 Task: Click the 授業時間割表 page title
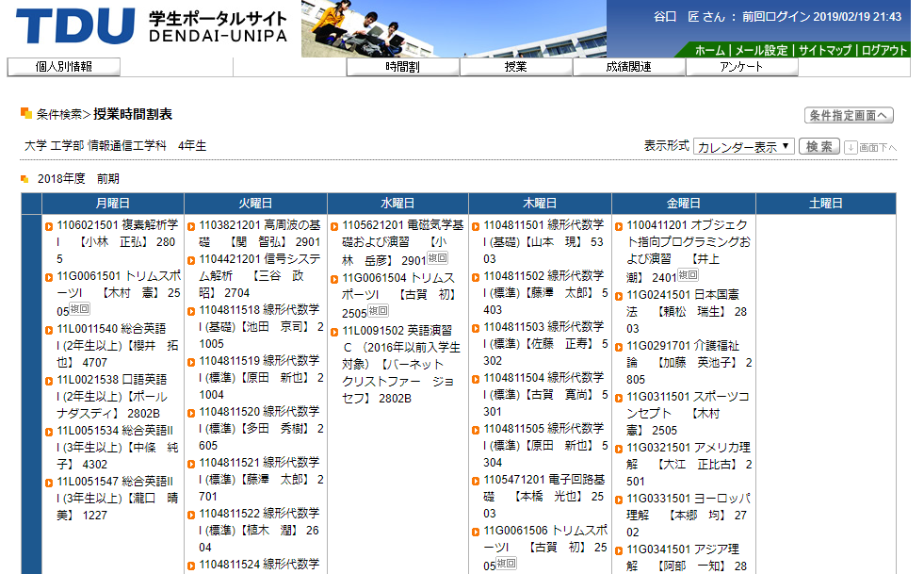[x=133, y=114]
